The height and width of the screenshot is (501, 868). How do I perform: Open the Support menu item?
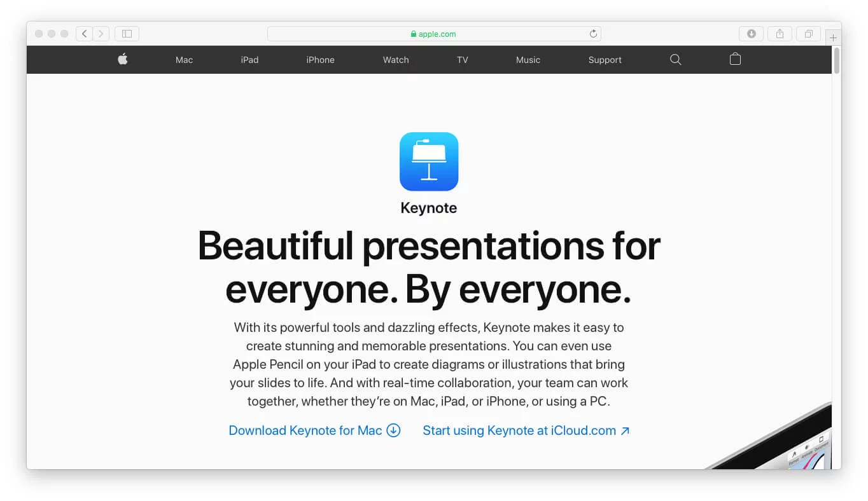pyautogui.click(x=605, y=60)
